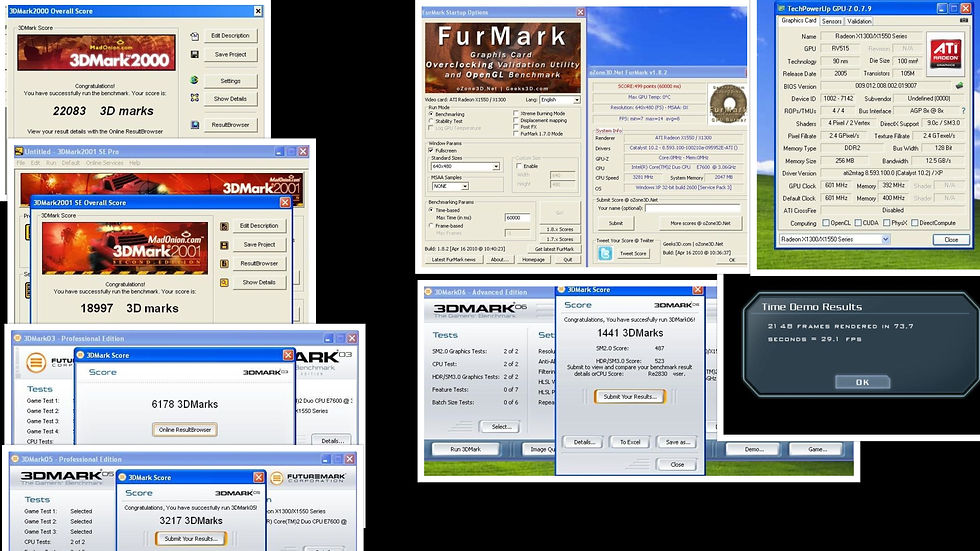The image size is (980, 551).
Task: Click the Settings globe icon in 3DMark2000
Action: click(194, 80)
